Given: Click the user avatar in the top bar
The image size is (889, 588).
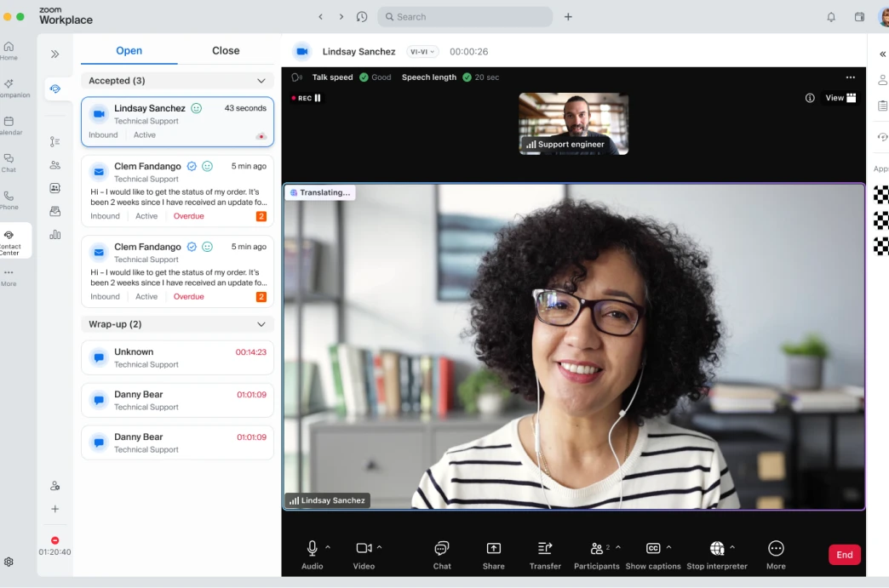Looking at the screenshot, I should [x=883, y=17].
